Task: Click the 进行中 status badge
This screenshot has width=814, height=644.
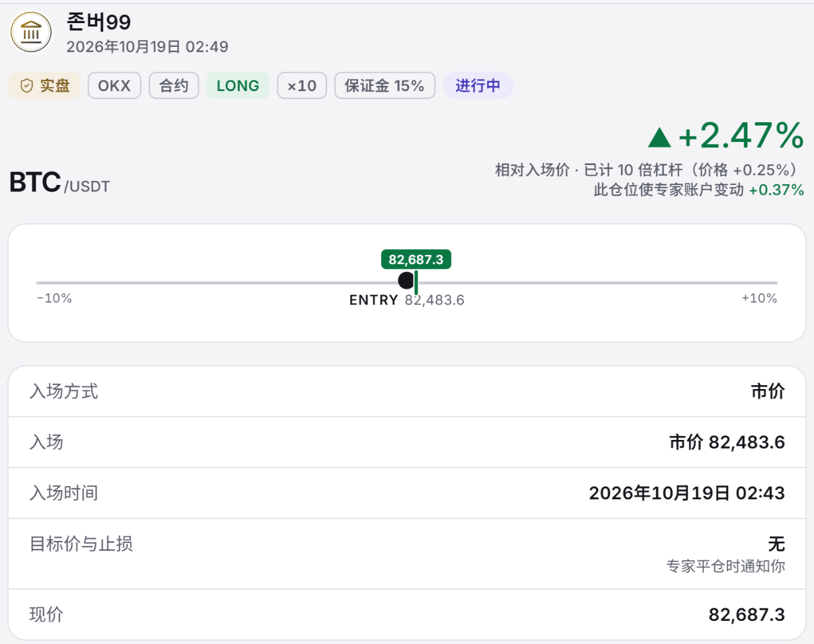Action: click(x=478, y=86)
